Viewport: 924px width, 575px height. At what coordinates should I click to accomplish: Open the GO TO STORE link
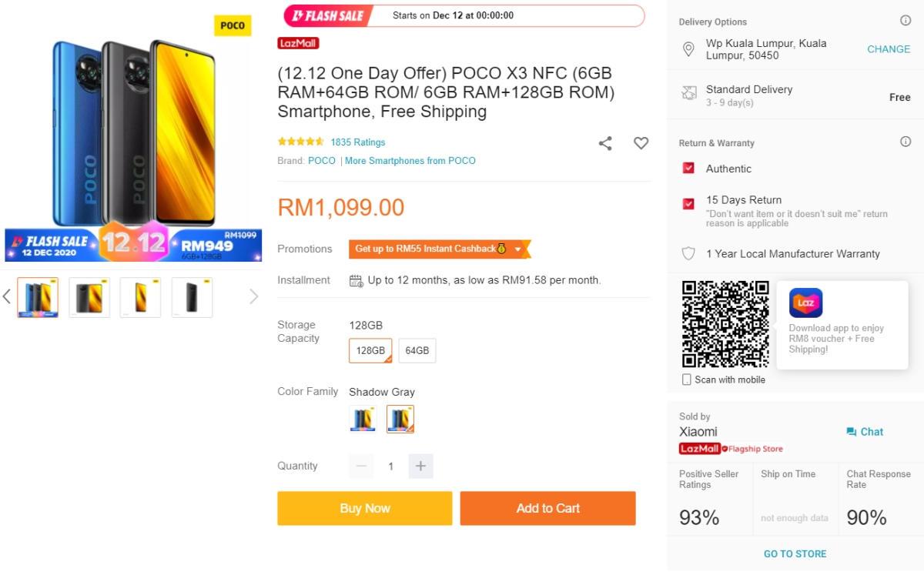click(x=795, y=553)
